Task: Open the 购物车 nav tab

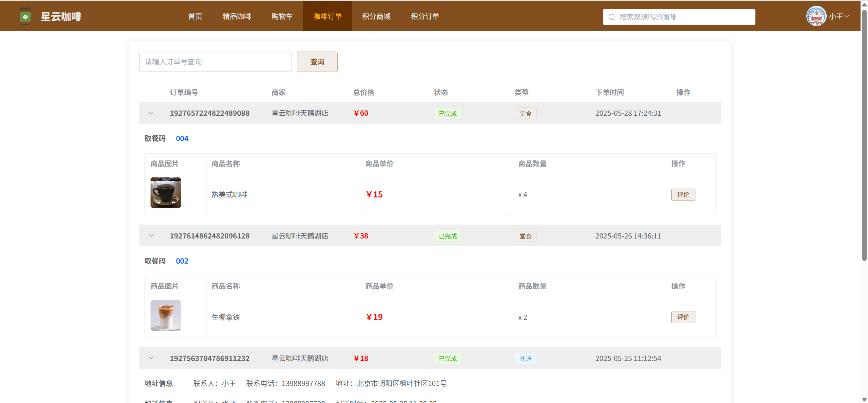Action: (282, 16)
